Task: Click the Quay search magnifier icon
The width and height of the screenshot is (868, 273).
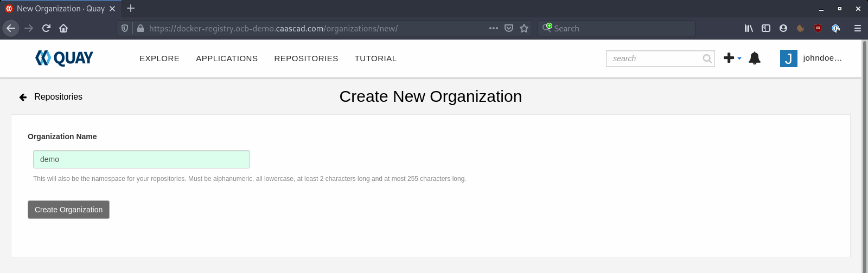Action: pos(707,58)
